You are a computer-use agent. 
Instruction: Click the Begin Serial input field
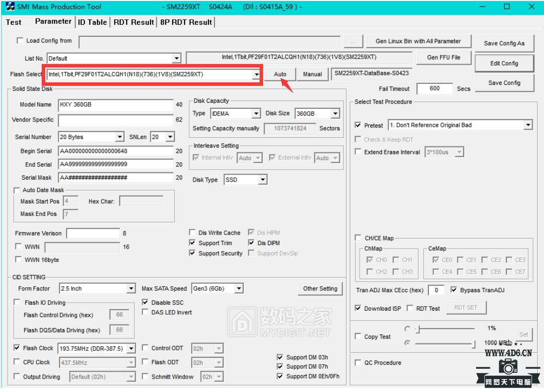[x=116, y=151]
